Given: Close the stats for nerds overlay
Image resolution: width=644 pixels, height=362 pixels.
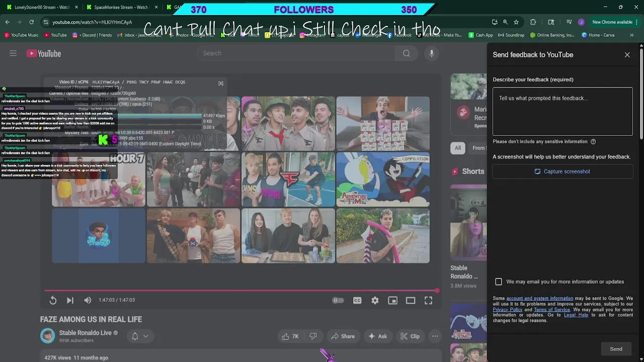Looking at the screenshot, I should click(220, 83).
